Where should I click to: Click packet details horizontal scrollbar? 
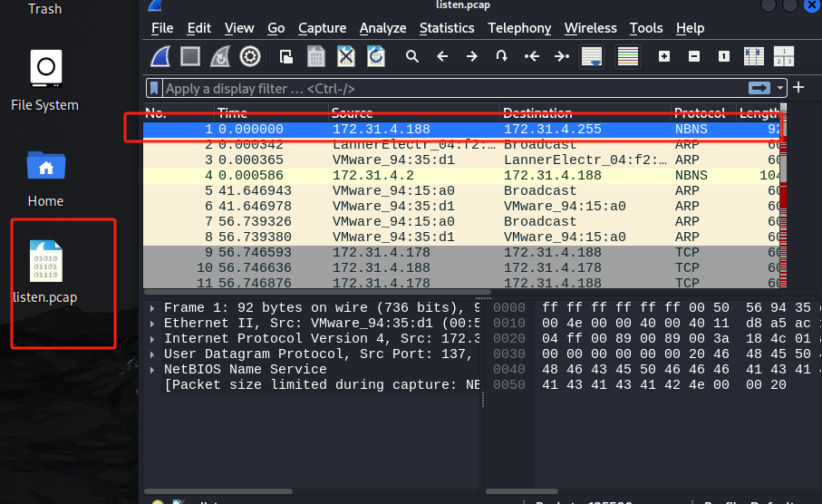point(218,491)
